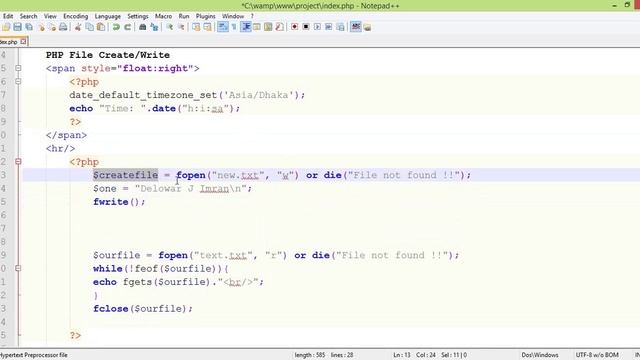This screenshot has height=360, width=640.
Task: Click the Close All toolbar icon
Action: (x=52, y=27)
